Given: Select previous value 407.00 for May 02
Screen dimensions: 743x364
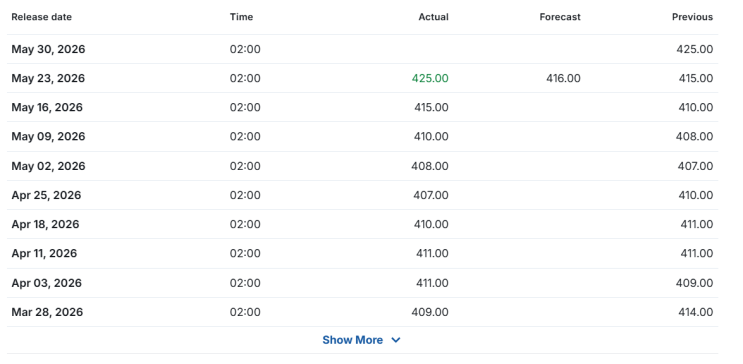Looking at the screenshot, I should coord(695,166).
